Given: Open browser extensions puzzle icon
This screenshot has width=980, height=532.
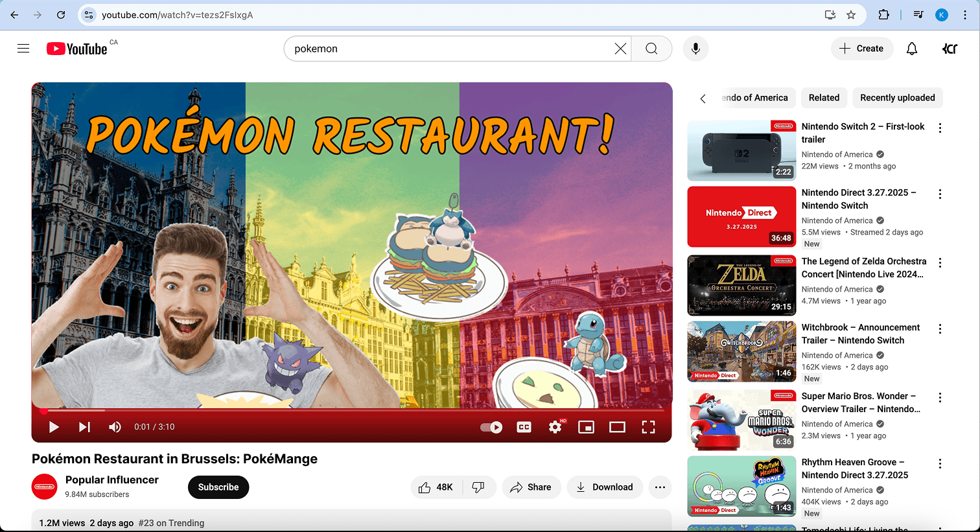Looking at the screenshot, I should click(883, 14).
